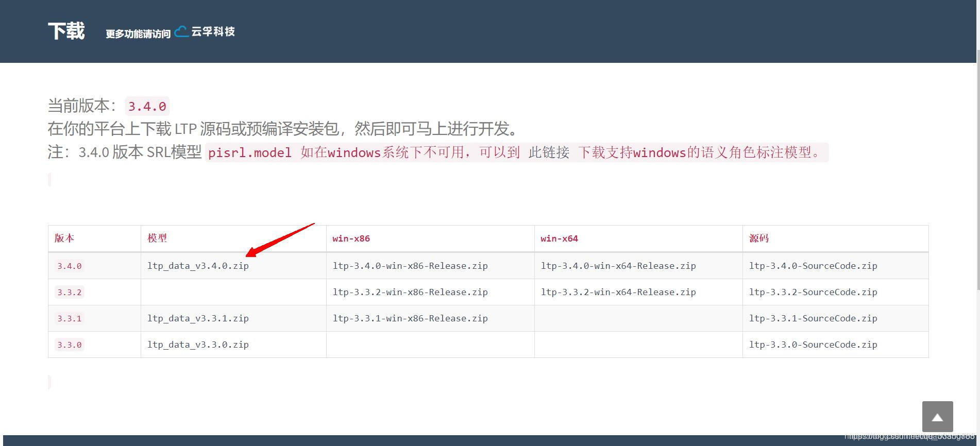Download ltp-3.3.1-SourceCode.zip
This screenshot has width=980, height=446.
pos(813,318)
